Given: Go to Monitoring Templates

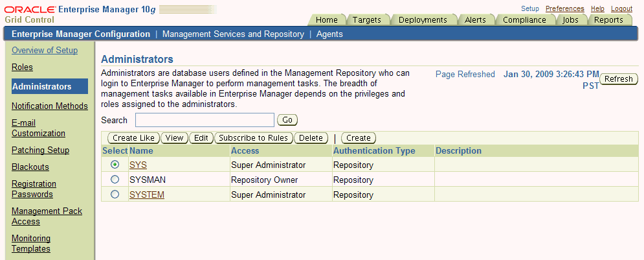Looking at the screenshot, I should (x=31, y=244).
